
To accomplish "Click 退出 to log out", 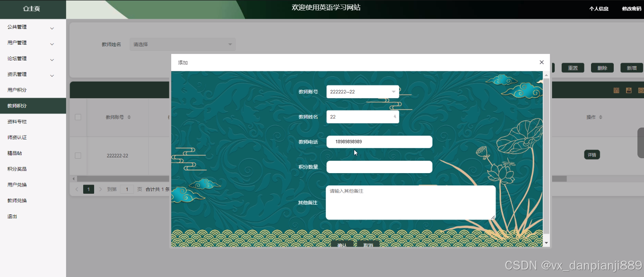I will click(33, 216).
